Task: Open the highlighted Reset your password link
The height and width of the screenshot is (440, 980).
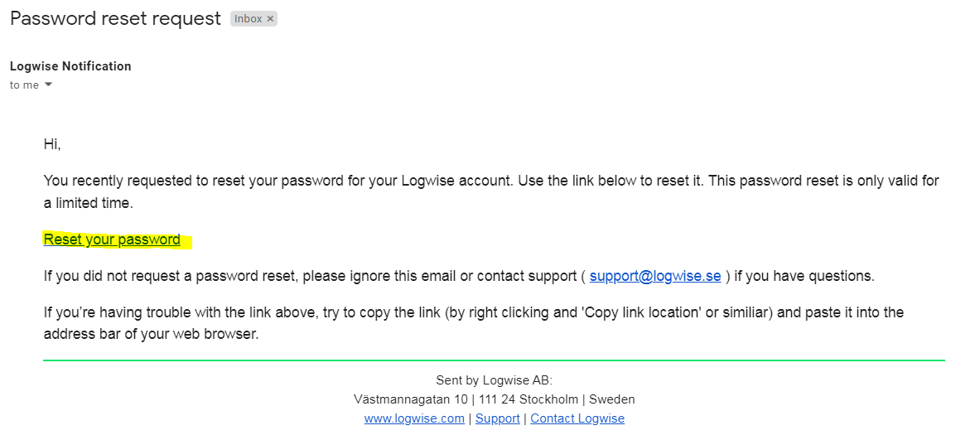Action: point(112,239)
